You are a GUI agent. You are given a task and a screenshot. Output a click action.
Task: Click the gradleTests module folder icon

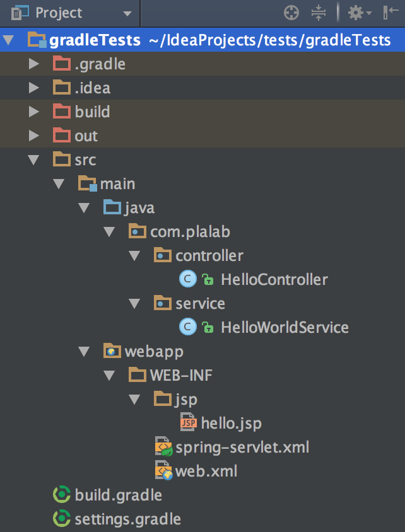[37, 40]
